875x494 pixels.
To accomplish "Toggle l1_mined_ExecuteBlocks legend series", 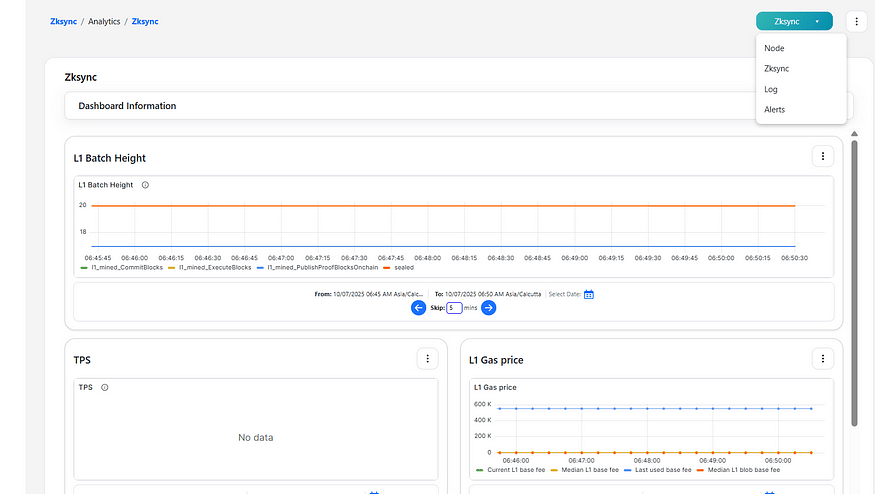I will pos(210,267).
